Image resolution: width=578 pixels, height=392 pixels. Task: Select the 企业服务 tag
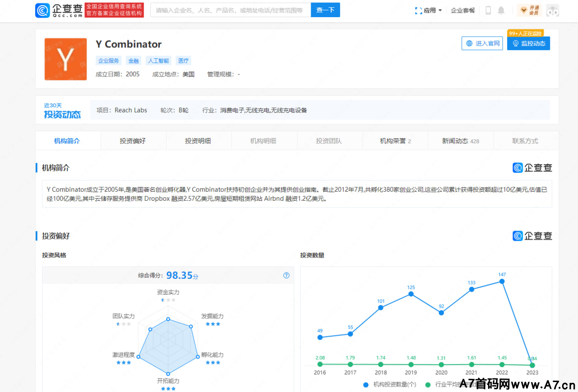109,60
